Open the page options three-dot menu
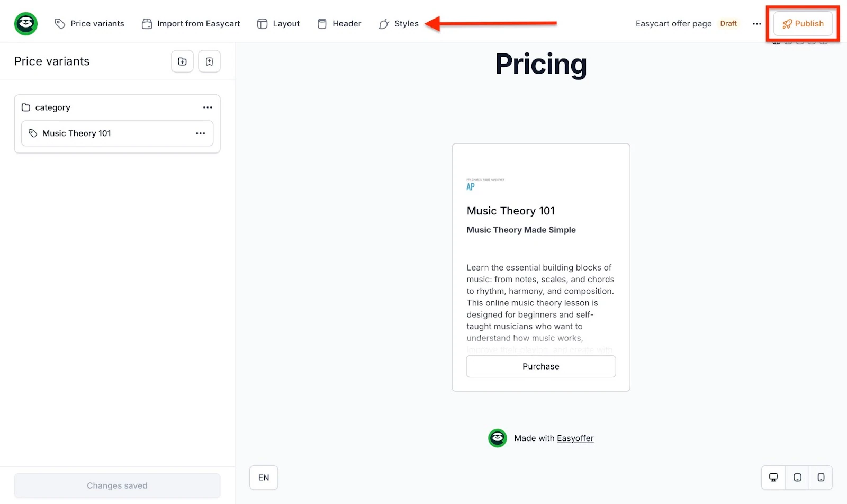 pos(757,24)
